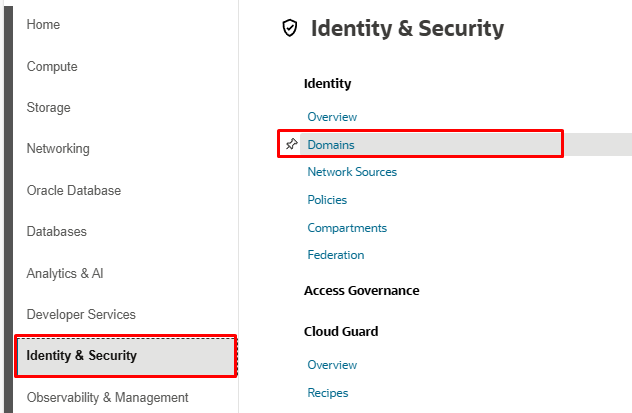632x413 pixels.
Task: Go to the Policies page
Action: 327,200
